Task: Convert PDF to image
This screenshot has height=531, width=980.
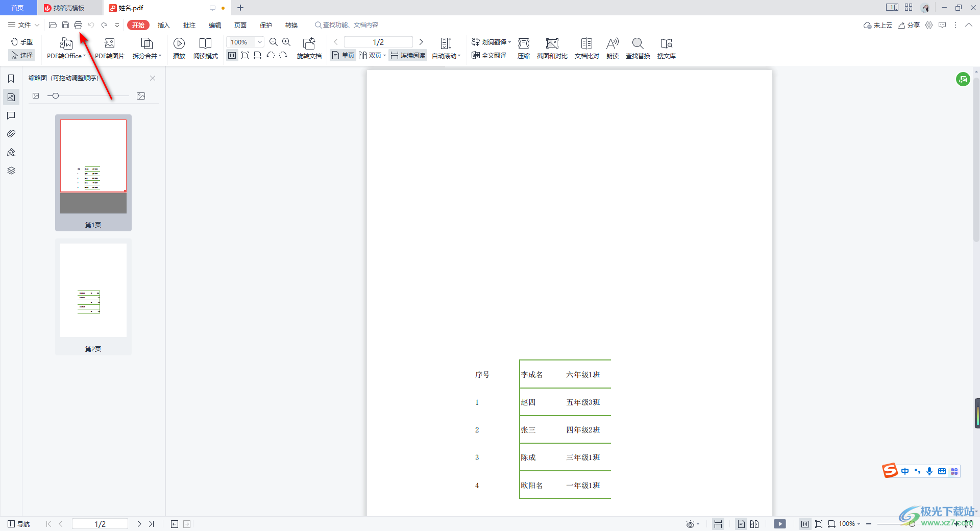Action: (x=109, y=49)
